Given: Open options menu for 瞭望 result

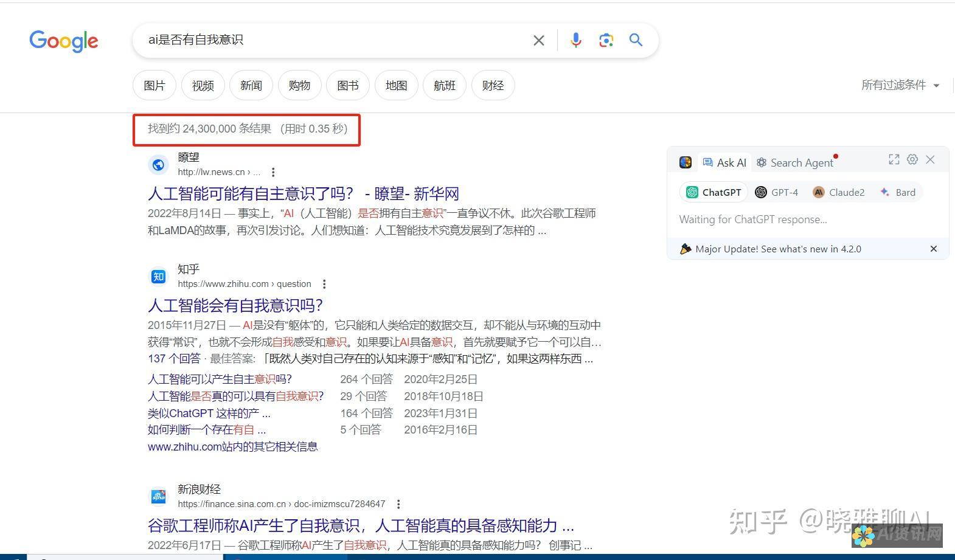Looking at the screenshot, I should click(x=273, y=172).
